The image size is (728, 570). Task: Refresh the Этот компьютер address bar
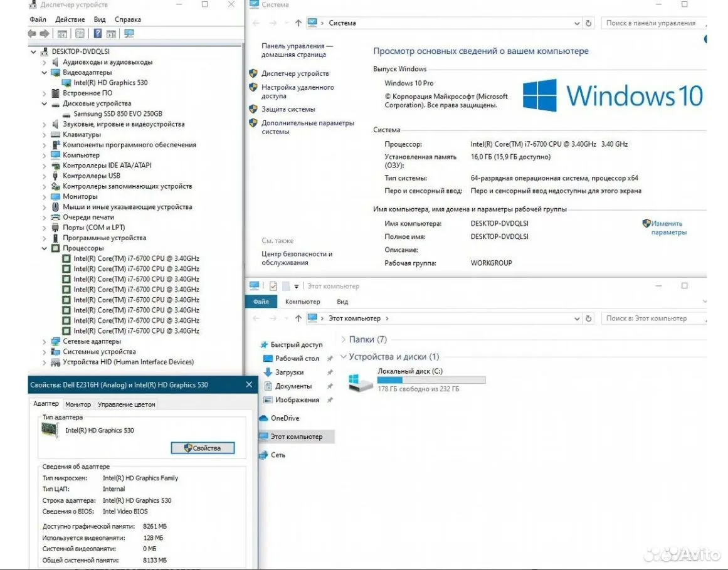(x=589, y=319)
